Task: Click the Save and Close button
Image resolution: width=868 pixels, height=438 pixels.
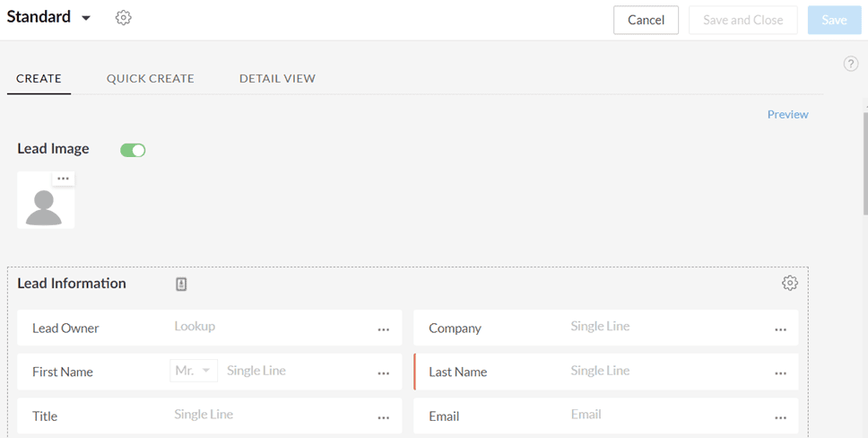Action: point(742,20)
